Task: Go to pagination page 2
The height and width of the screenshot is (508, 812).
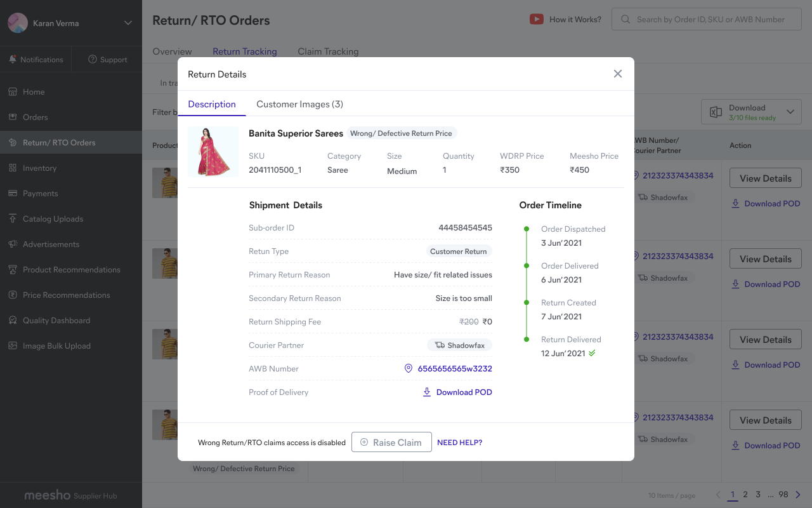Action: pyautogui.click(x=745, y=495)
